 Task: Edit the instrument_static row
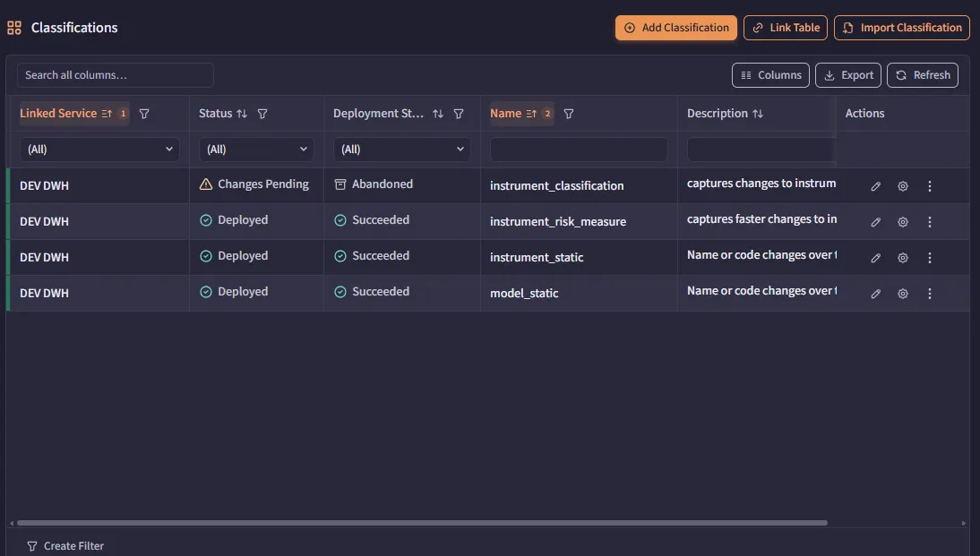[x=875, y=258]
